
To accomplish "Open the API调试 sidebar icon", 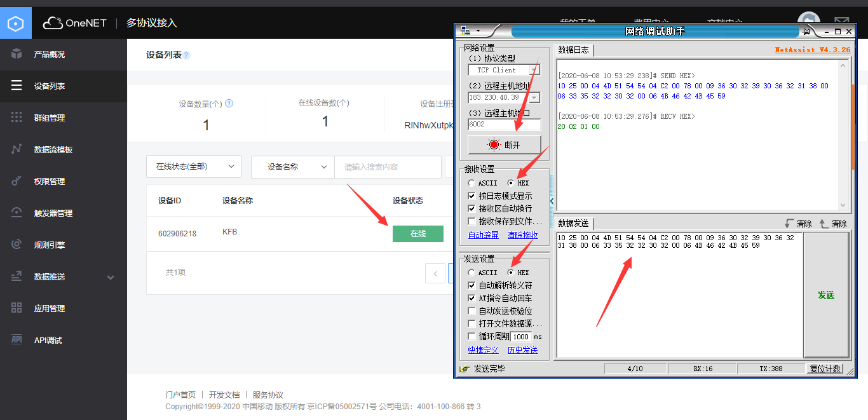I will tap(15, 340).
